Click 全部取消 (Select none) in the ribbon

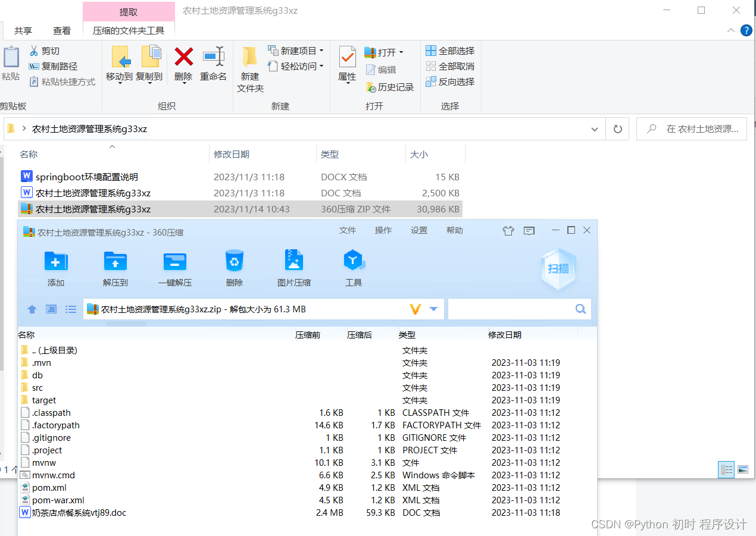(x=451, y=67)
